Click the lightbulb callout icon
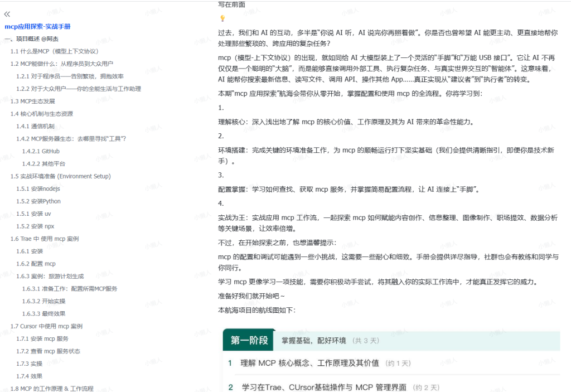This screenshot has width=571, height=392. (222, 18)
